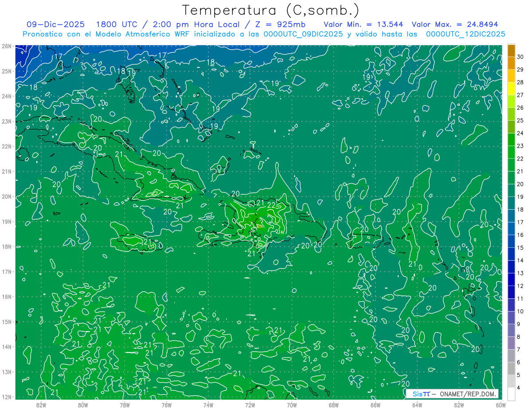Click the "2:00 pm Hora Local" text

click(195, 24)
